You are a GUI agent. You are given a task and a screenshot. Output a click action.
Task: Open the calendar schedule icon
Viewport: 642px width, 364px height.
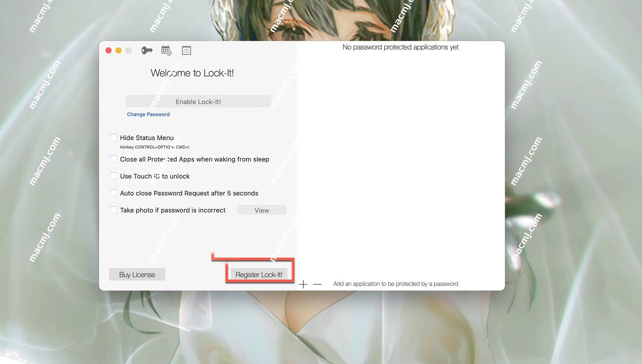tap(166, 50)
